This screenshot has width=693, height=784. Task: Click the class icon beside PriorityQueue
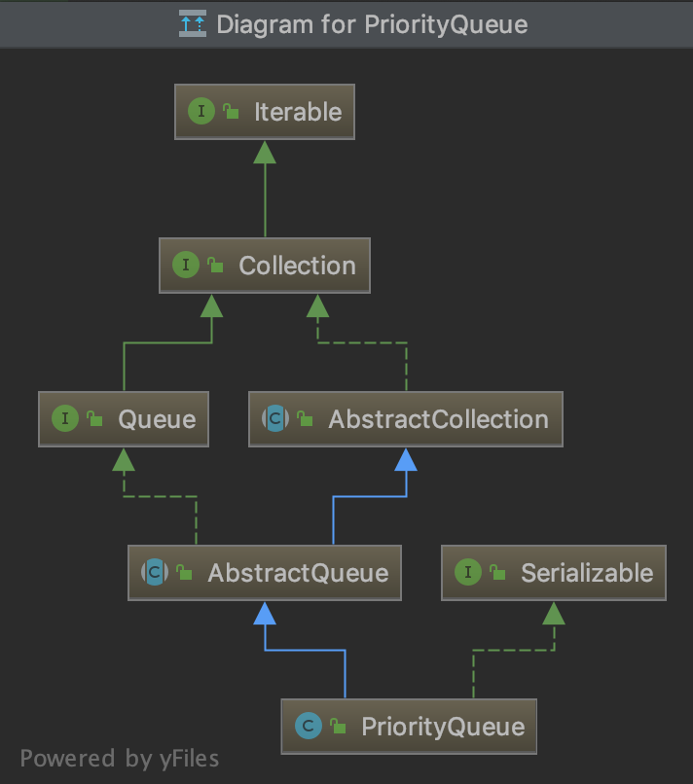pos(309,726)
